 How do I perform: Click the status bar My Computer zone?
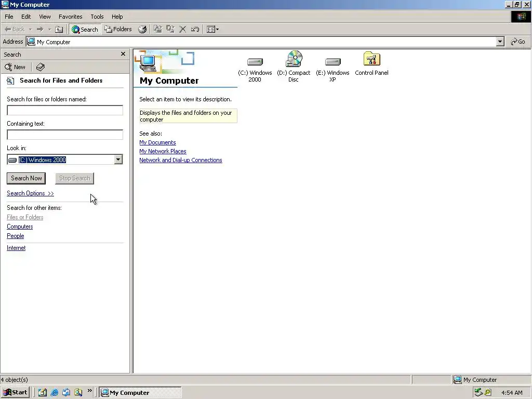click(491, 380)
